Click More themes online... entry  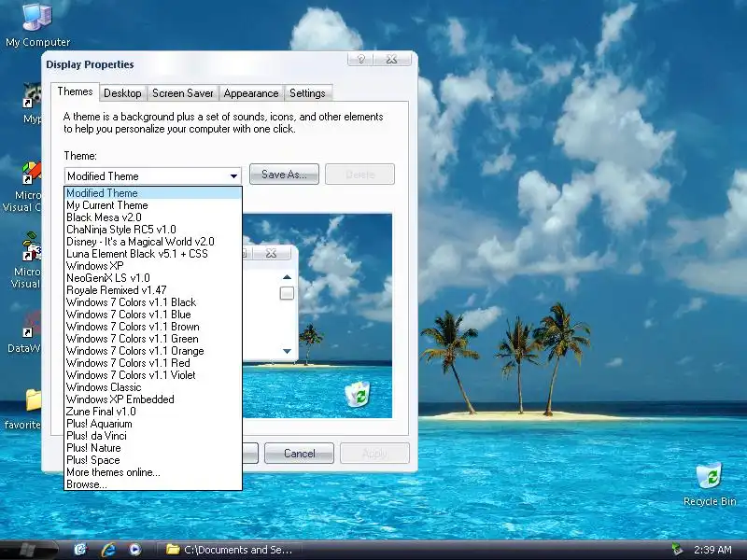pyautogui.click(x=153, y=472)
